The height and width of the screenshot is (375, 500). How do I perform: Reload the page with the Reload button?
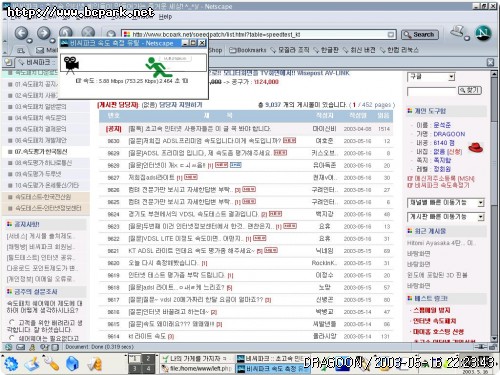66,32
